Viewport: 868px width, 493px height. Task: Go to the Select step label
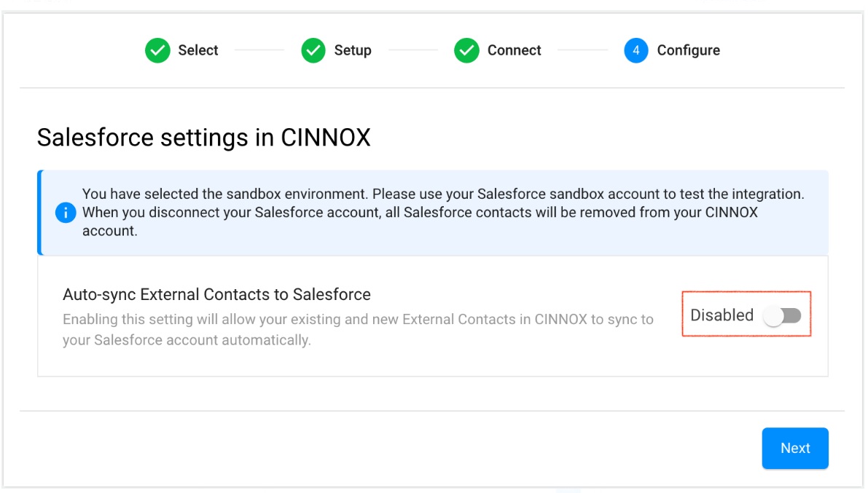[198, 50]
